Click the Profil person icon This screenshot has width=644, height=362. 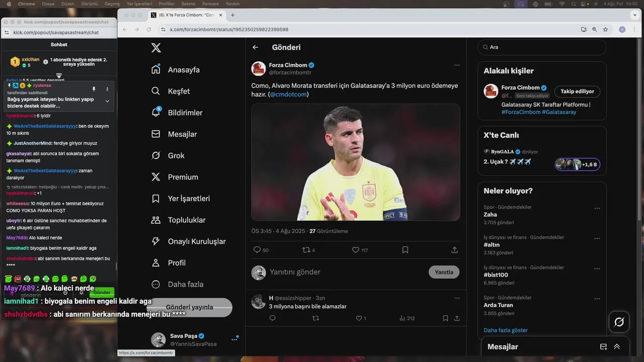156,263
